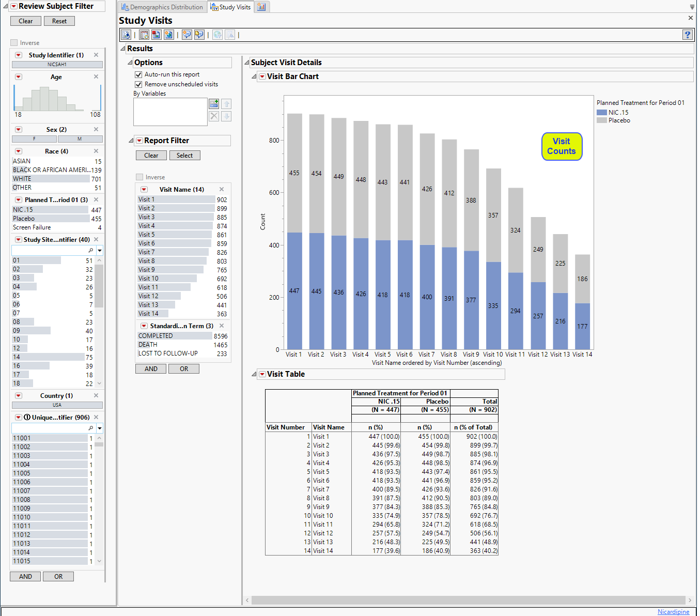Remove the Visit Name filter with X
This screenshot has height=616, width=700.
[x=222, y=190]
